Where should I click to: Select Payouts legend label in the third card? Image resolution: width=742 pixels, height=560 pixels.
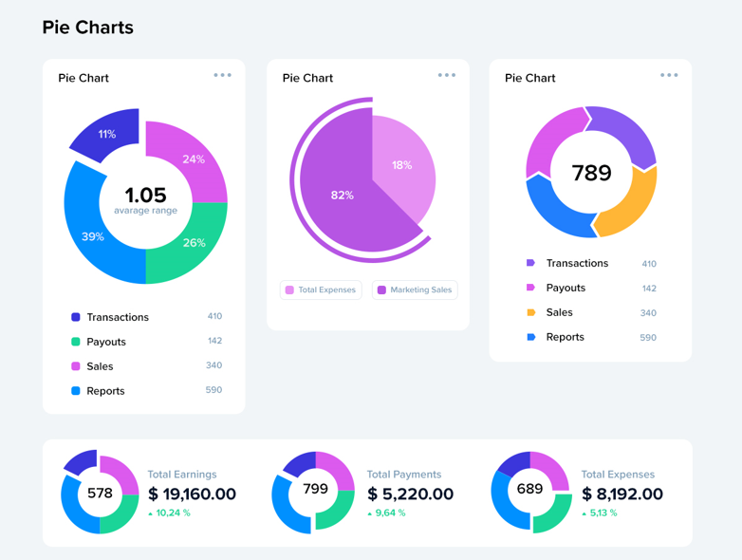pyautogui.click(x=566, y=288)
